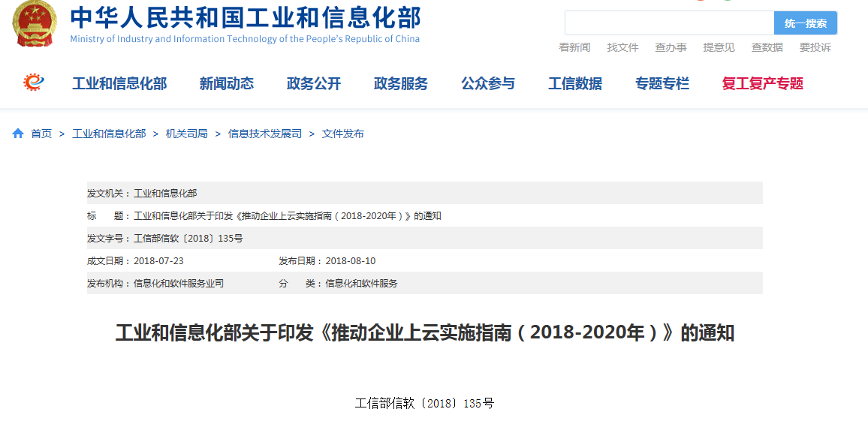Click 机关司局 breadcrumb link
This screenshot has height=433, width=868.
pos(186,134)
